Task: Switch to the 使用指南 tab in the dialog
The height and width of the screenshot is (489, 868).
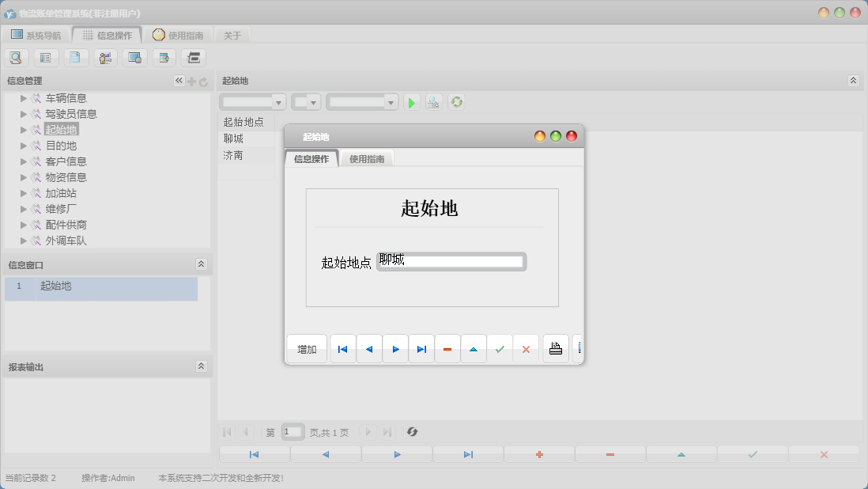Action: tap(366, 157)
